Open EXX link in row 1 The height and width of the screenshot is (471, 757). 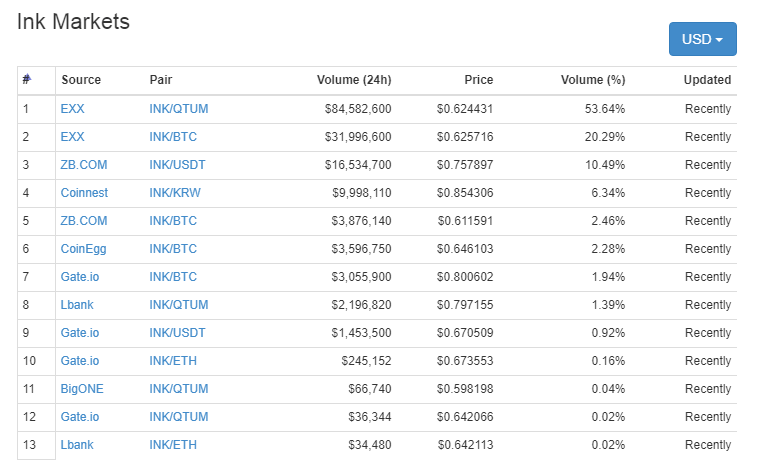pos(72,109)
